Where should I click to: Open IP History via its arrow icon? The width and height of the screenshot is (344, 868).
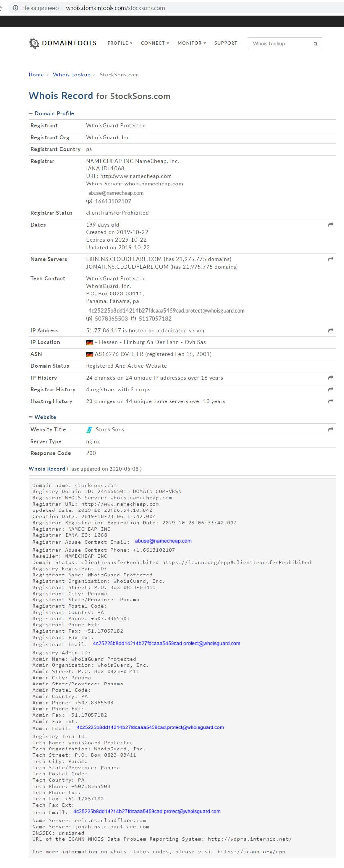pos(331,378)
